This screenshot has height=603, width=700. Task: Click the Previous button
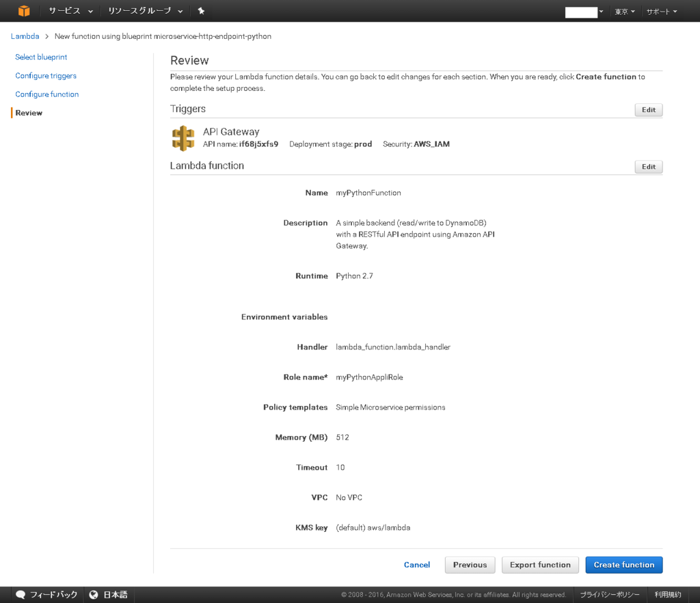pos(470,565)
